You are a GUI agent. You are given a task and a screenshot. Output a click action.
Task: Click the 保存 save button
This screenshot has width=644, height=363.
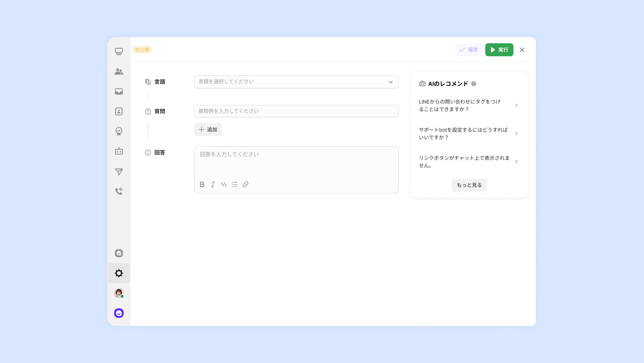click(x=469, y=50)
